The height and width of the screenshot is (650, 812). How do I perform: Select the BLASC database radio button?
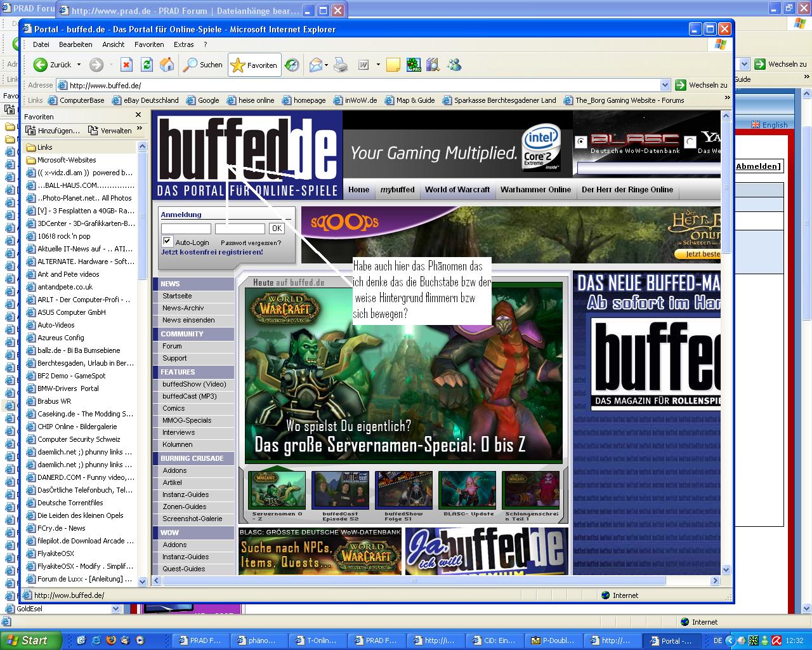(x=580, y=142)
